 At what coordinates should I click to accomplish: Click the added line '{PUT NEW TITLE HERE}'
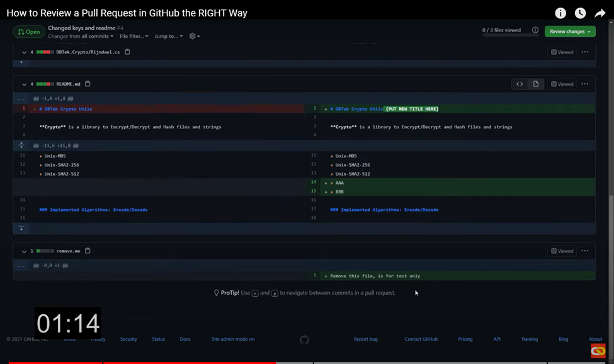pyautogui.click(x=412, y=109)
